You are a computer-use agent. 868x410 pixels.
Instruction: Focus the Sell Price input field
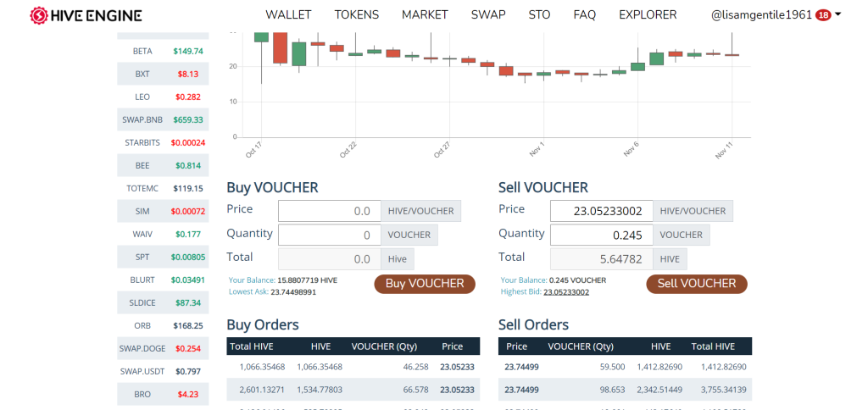pyautogui.click(x=601, y=211)
